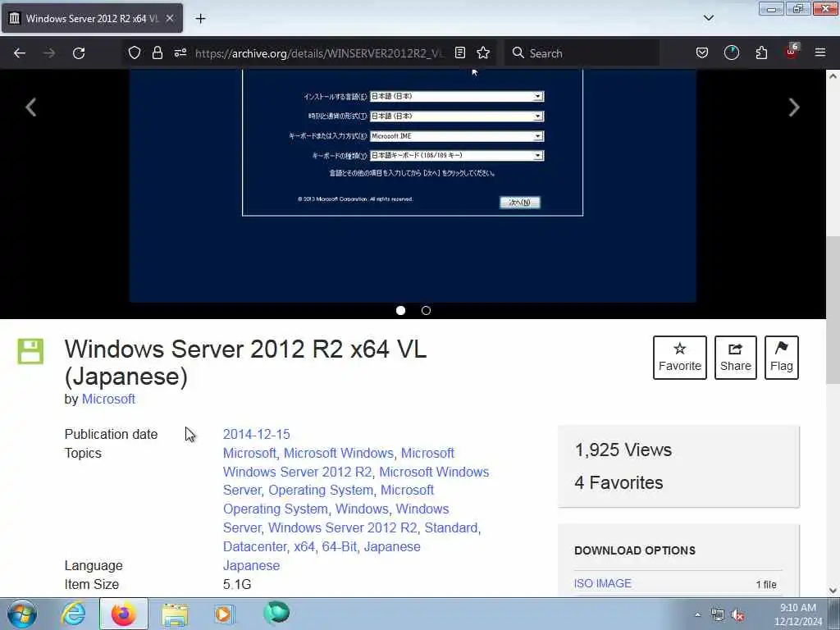Open Windows Media Player from taskbar

click(225, 614)
